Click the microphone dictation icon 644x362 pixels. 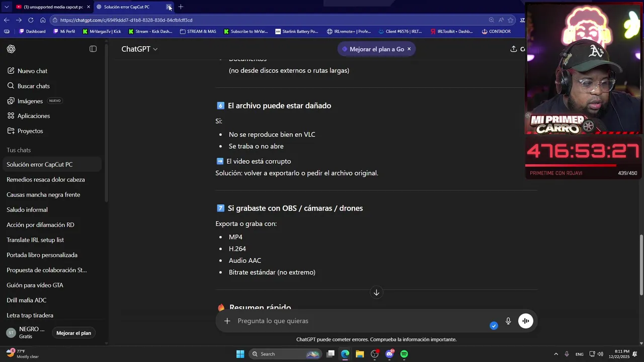(508, 321)
